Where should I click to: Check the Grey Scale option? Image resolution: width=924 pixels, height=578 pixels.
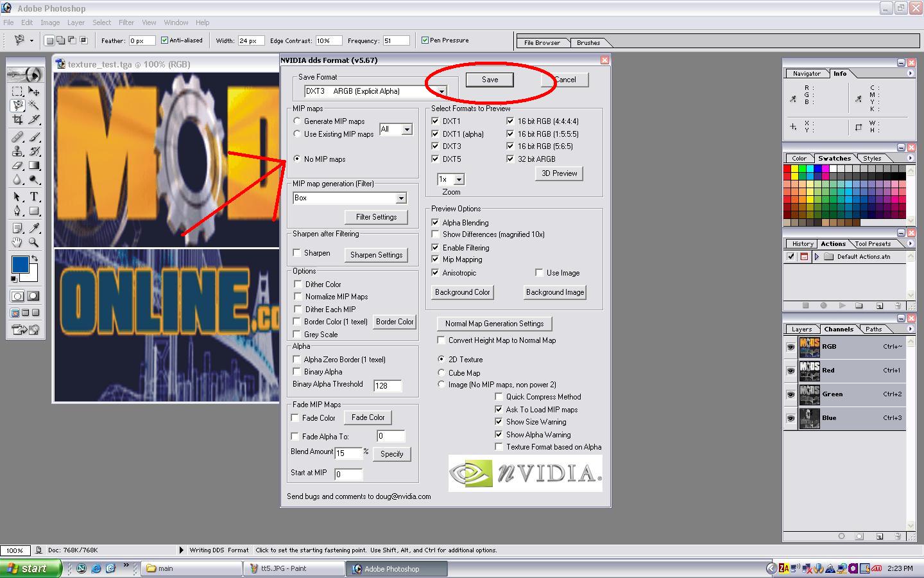pos(298,334)
